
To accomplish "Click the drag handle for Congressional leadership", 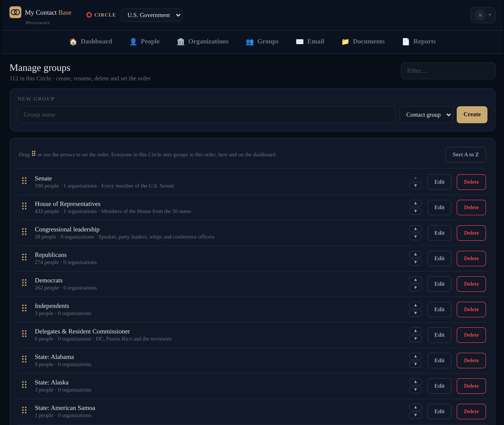I will tap(24, 232).
